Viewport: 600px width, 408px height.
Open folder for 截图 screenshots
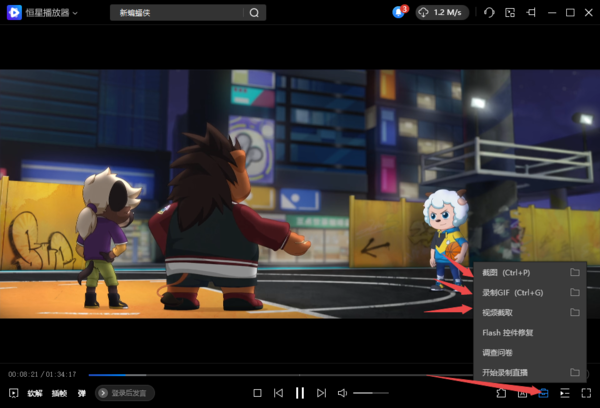pos(575,272)
